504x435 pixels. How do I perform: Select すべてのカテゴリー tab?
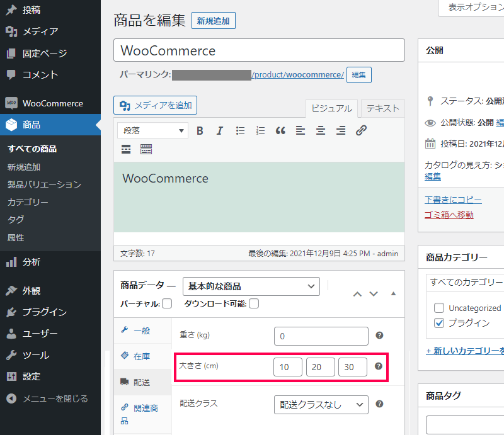coord(466,283)
